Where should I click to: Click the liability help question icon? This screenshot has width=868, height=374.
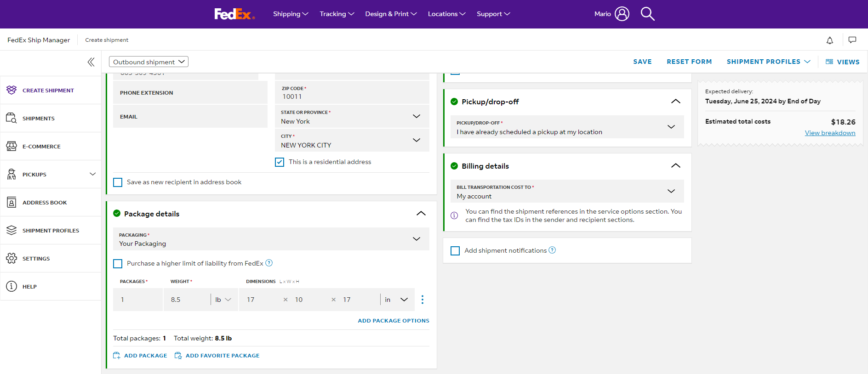click(269, 263)
